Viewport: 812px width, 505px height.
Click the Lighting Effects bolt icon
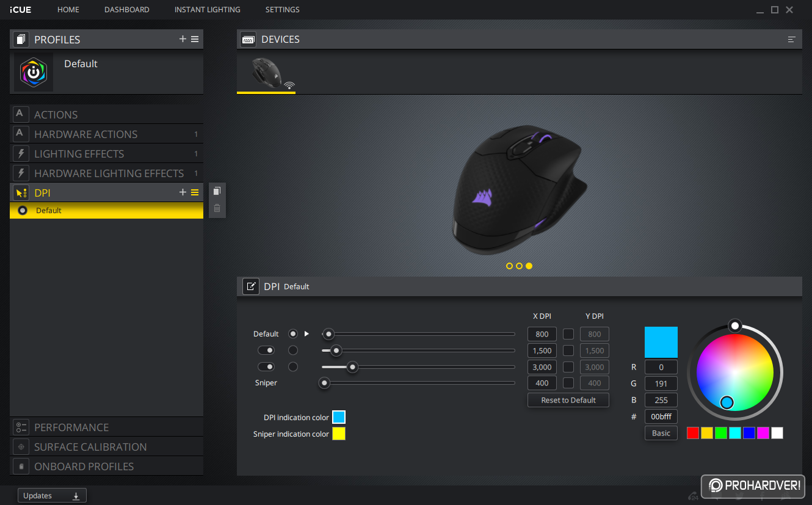(x=21, y=153)
